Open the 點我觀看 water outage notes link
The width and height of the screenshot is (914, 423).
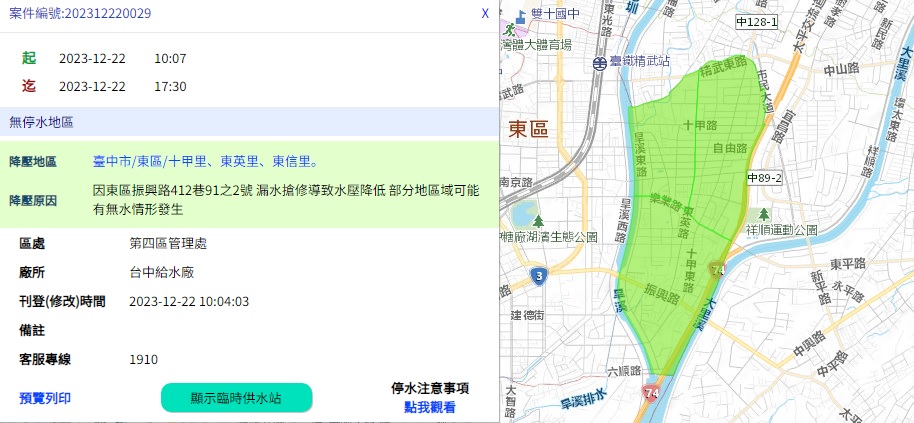pyautogui.click(x=430, y=407)
